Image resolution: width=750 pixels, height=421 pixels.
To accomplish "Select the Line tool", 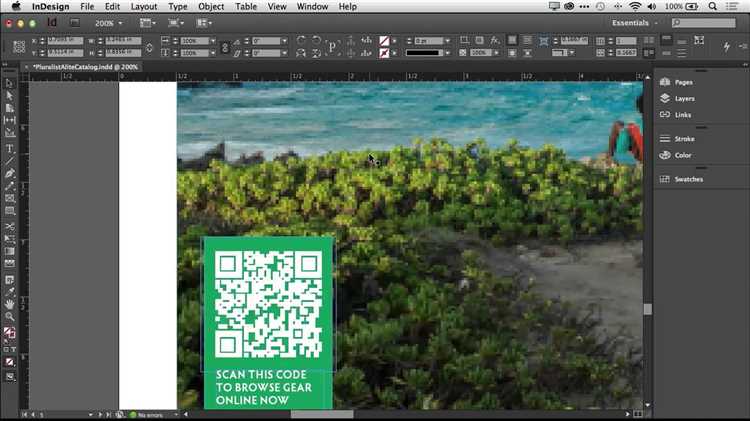I will pos(9,161).
